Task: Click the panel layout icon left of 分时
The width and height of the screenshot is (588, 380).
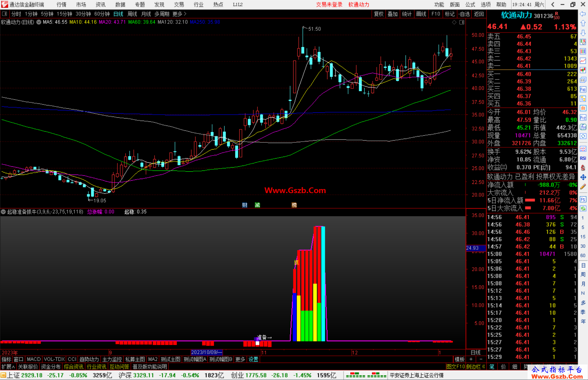Action: coord(4,14)
